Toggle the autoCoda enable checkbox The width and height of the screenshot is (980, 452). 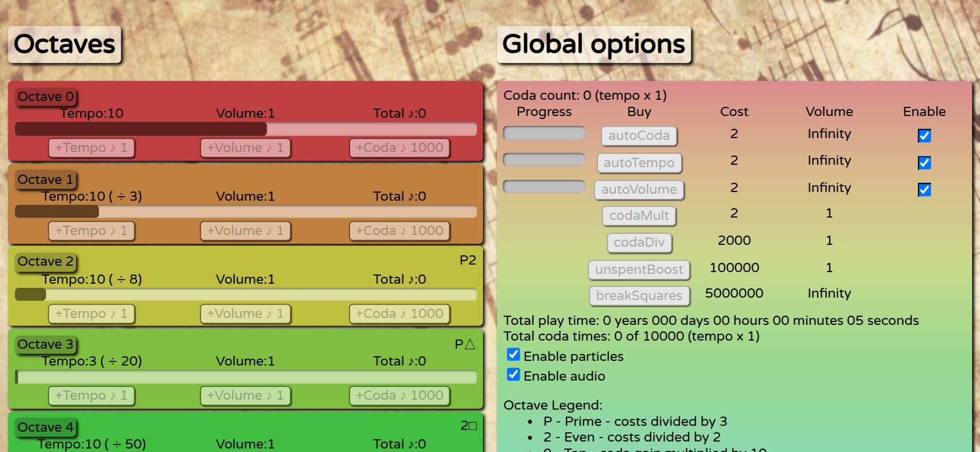click(924, 136)
